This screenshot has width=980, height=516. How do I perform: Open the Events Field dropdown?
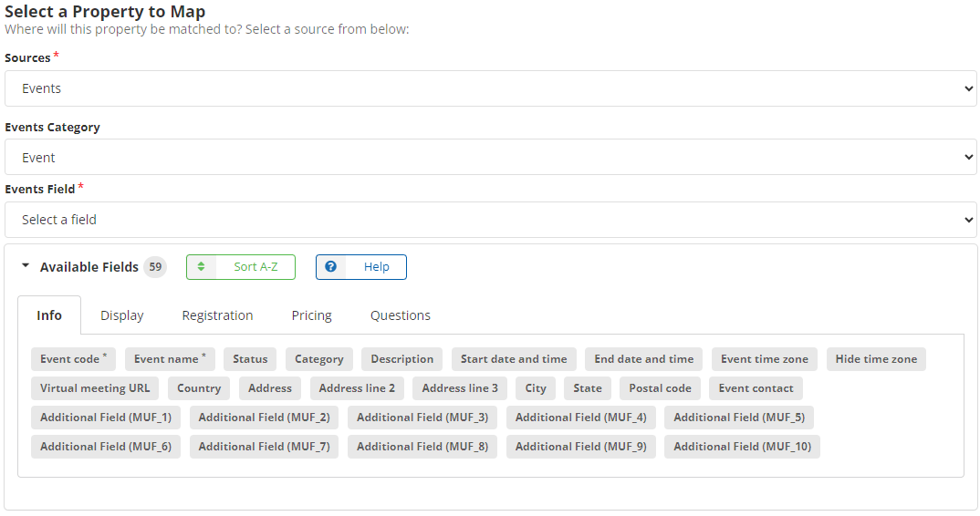pos(490,220)
